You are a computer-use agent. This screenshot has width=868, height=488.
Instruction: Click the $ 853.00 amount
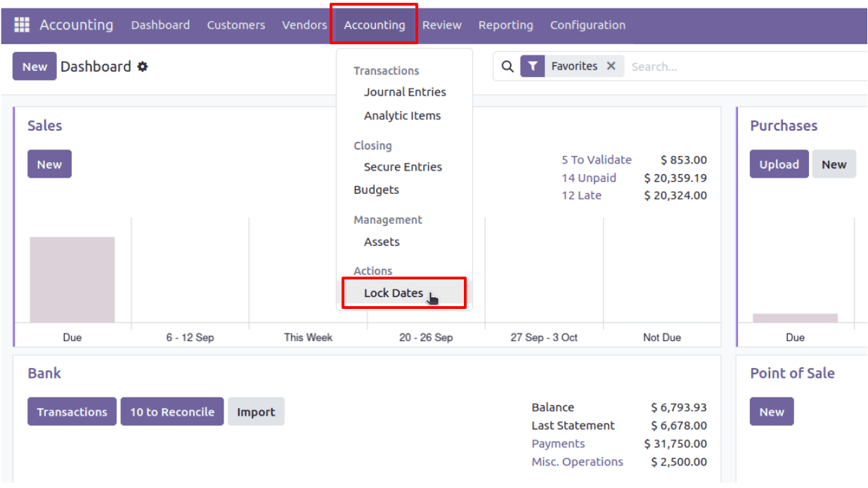click(x=684, y=160)
